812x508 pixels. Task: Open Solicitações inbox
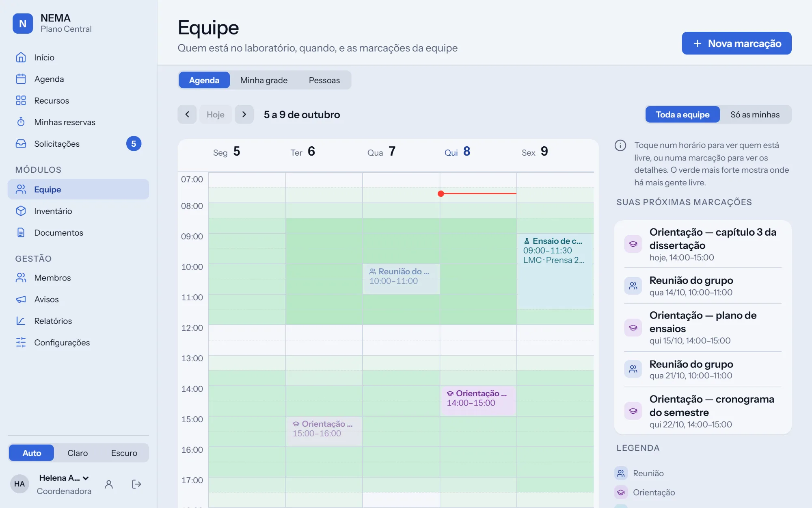[78, 143]
